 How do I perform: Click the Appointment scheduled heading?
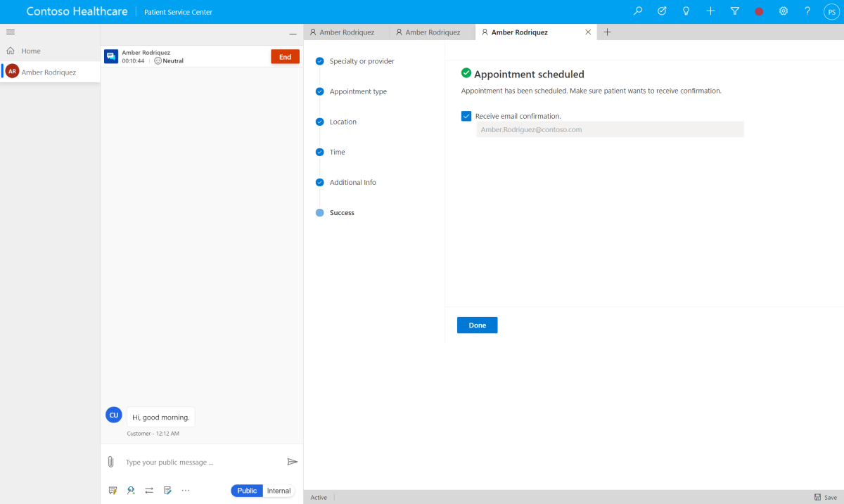tap(529, 75)
